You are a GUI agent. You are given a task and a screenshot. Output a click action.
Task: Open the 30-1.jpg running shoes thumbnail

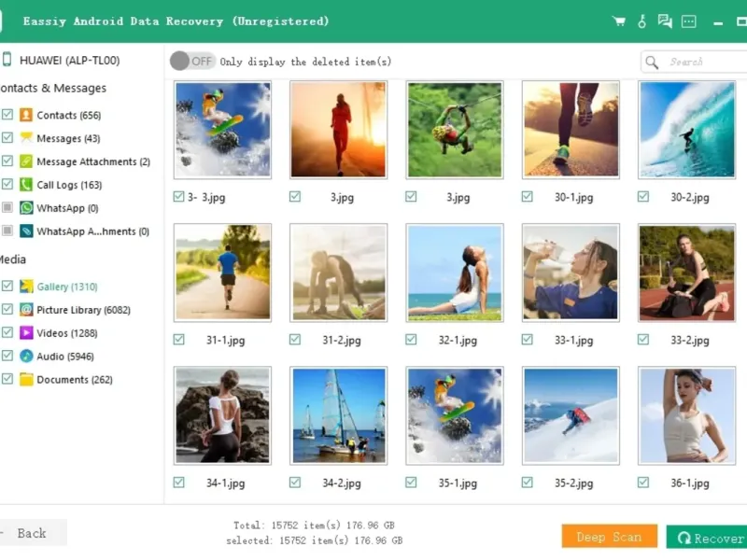point(571,130)
